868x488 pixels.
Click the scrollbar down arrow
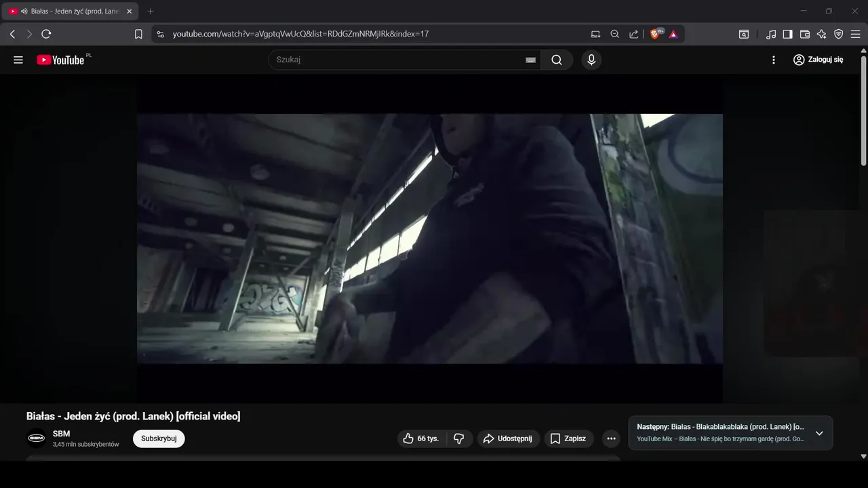(863, 457)
